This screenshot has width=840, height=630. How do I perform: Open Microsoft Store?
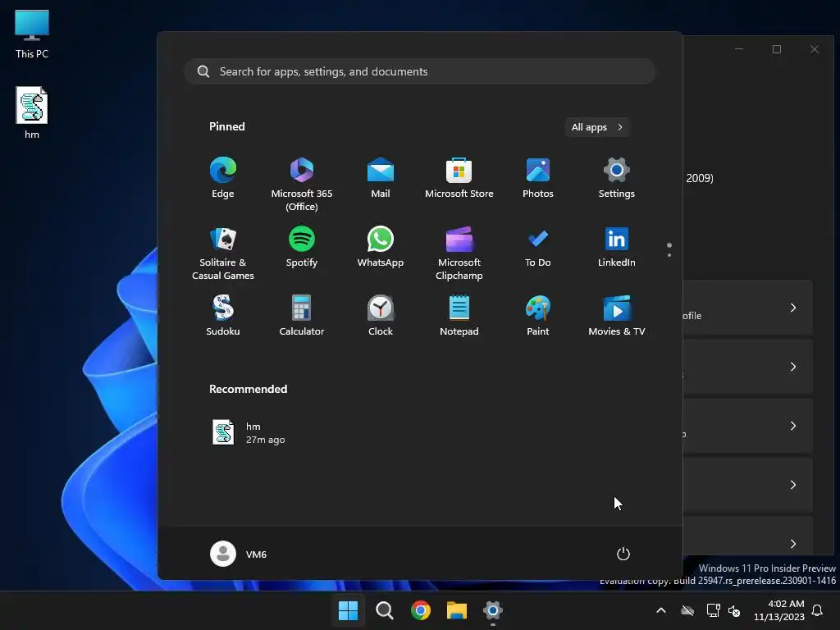pyautogui.click(x=459, y=178)
